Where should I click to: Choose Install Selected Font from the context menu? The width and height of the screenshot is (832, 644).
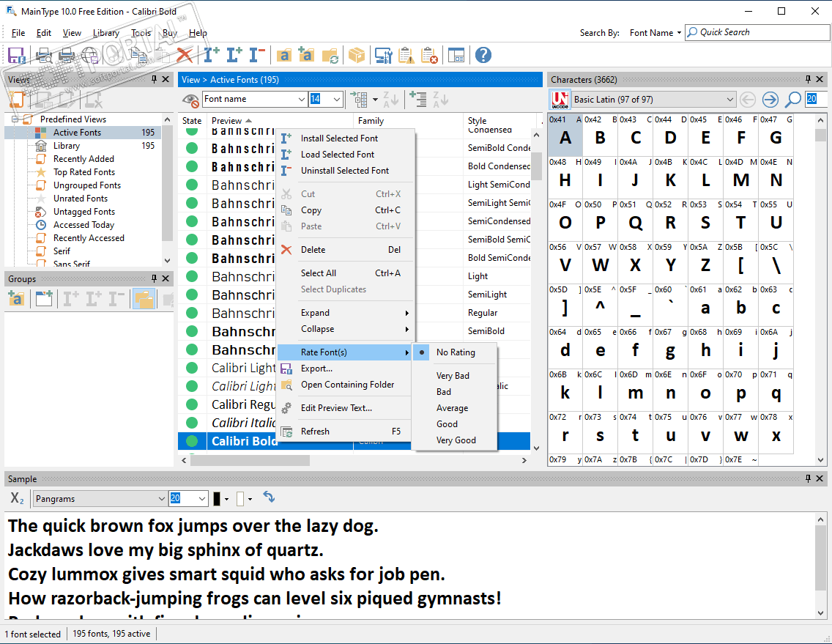coord(345,138)
